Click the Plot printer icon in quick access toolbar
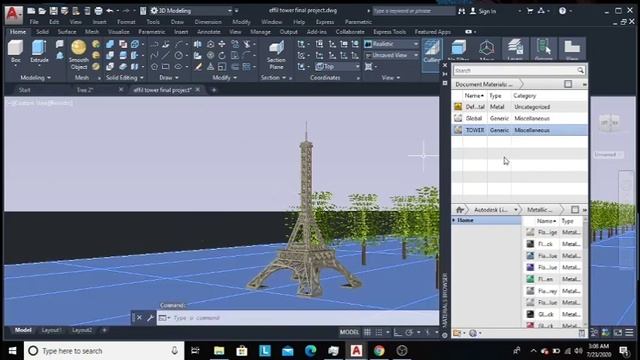This screenshot has height=360, width=640. tap(98, 11)
